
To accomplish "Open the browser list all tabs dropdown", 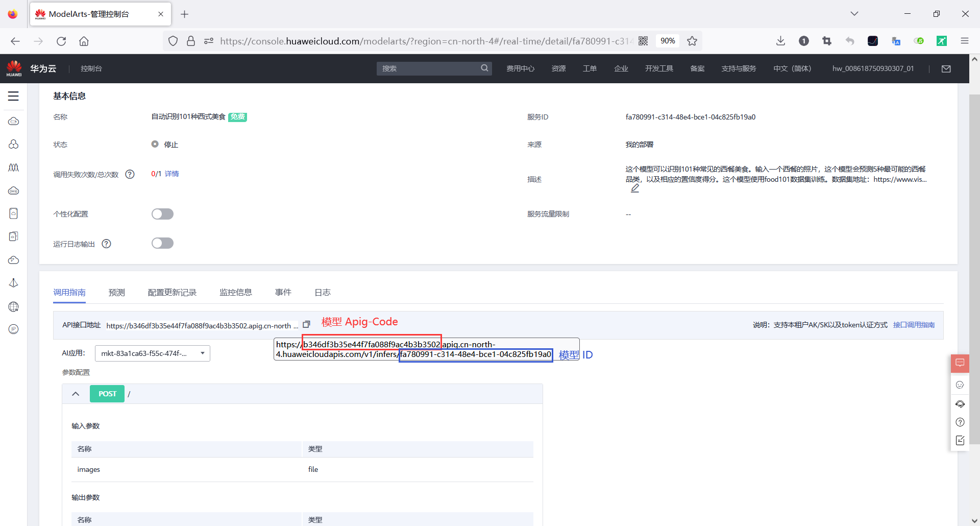I will 854,14.
